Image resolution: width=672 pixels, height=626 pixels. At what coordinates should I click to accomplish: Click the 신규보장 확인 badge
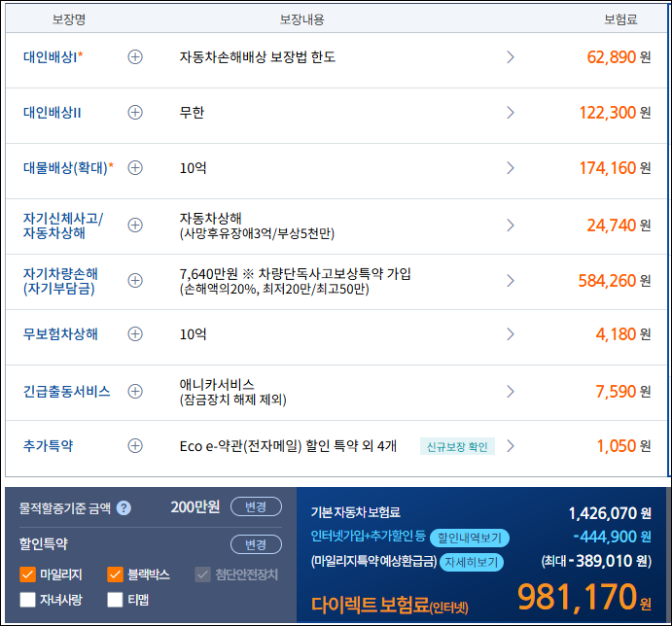coord(457,446)
